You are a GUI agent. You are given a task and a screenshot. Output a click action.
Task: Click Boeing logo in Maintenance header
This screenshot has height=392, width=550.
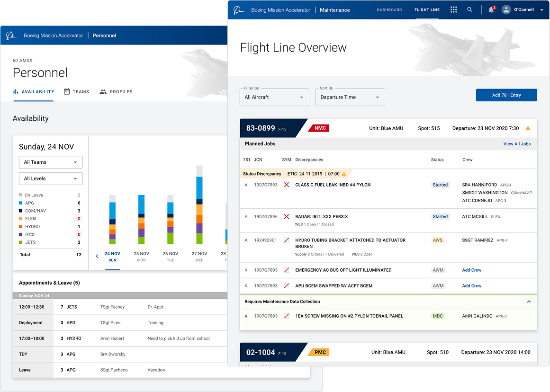238,10
